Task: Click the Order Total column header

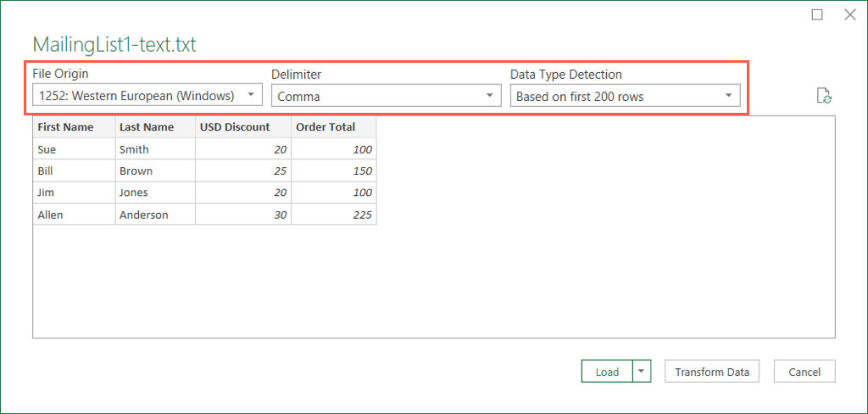Action: [x=333, y=127]
